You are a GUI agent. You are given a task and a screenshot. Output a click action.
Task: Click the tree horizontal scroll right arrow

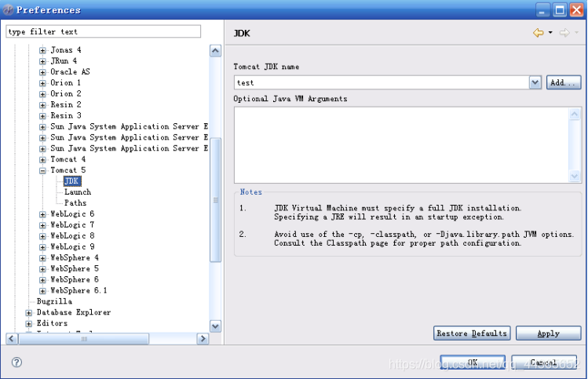(x=203, y=339)
